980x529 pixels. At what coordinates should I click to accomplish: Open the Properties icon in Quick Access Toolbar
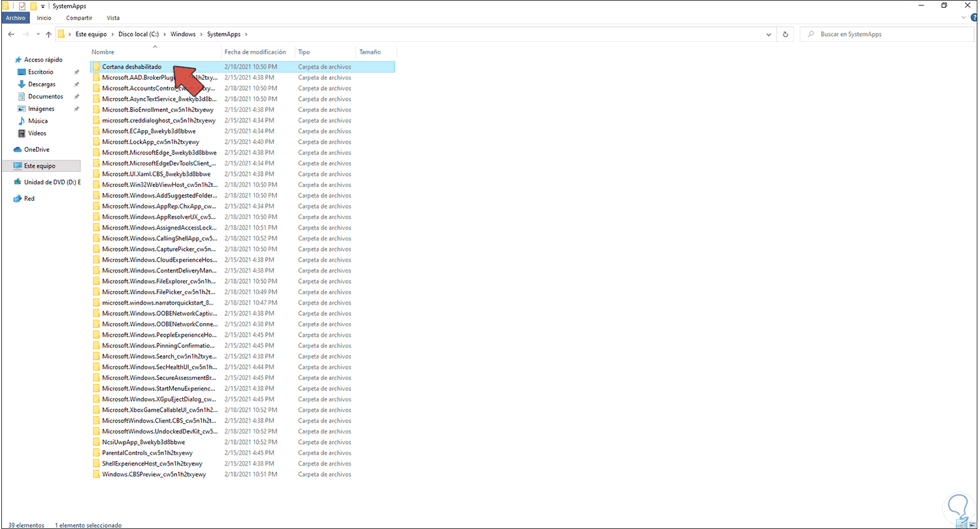(22, 6)
